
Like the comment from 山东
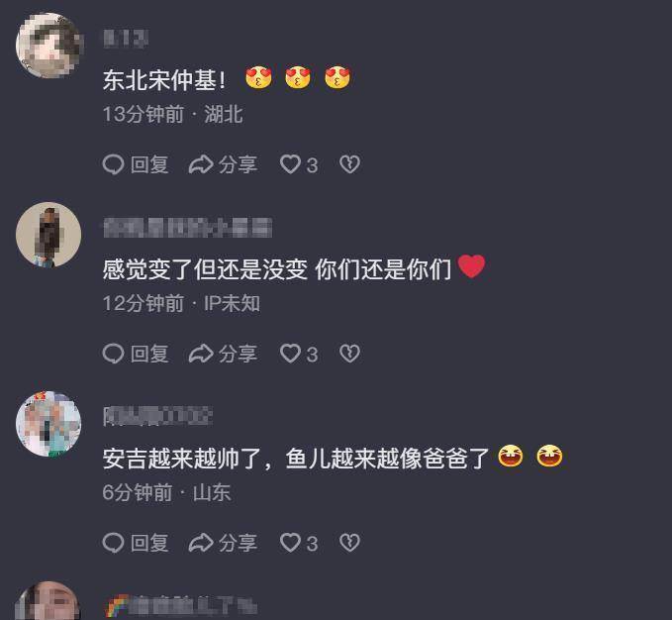299,543
